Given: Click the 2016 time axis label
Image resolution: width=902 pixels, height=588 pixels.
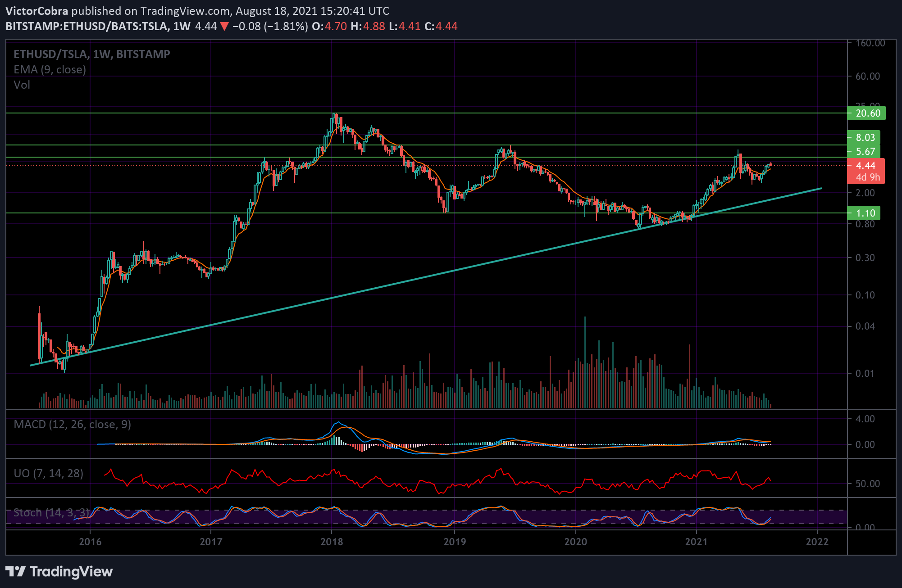Looking at the screenshot, I should point(90,542).
